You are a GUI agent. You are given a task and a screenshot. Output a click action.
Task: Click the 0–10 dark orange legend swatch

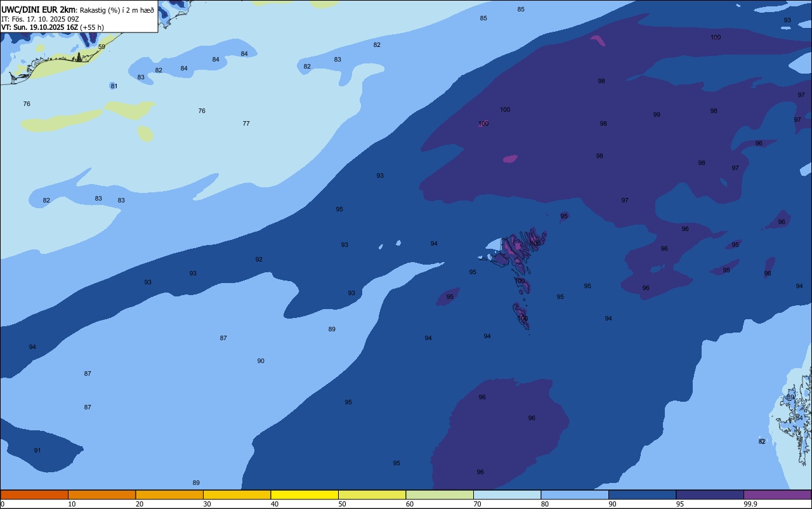(x=34, y=494)
